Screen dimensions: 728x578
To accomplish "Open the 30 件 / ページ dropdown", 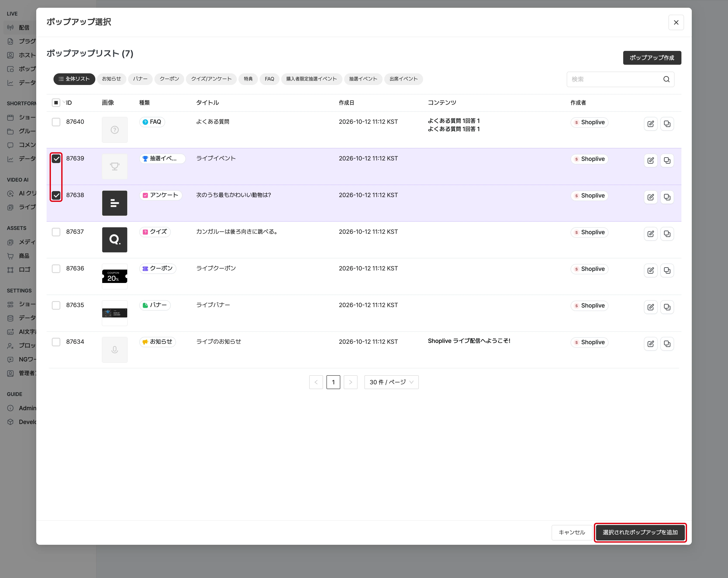I will point(391,382).
